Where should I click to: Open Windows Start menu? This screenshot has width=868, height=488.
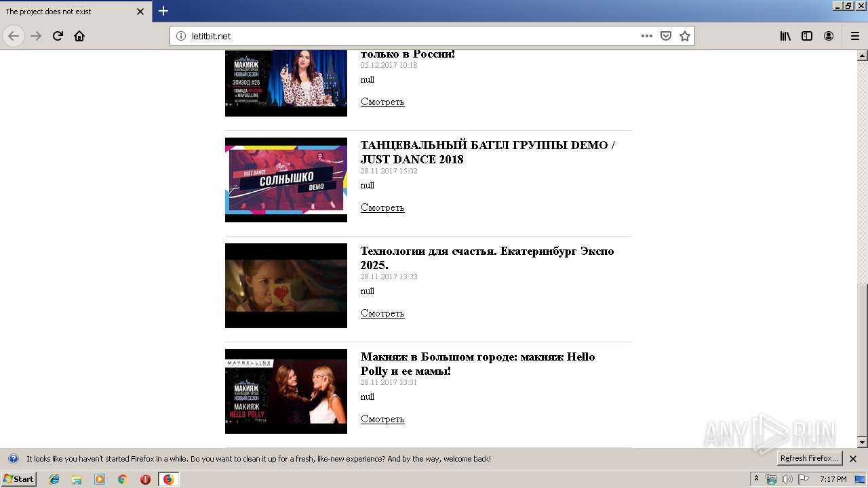pos(18,479)
